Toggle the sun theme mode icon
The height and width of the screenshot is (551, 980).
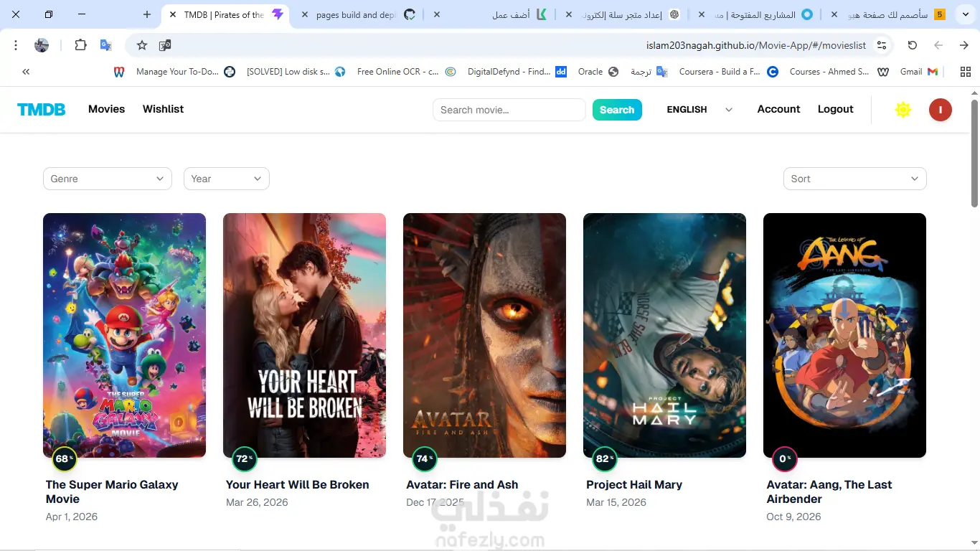pos(903,110)
